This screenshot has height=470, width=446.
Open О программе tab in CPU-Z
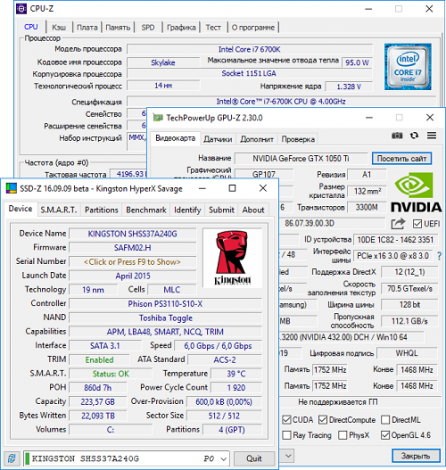tap(253, 27)
